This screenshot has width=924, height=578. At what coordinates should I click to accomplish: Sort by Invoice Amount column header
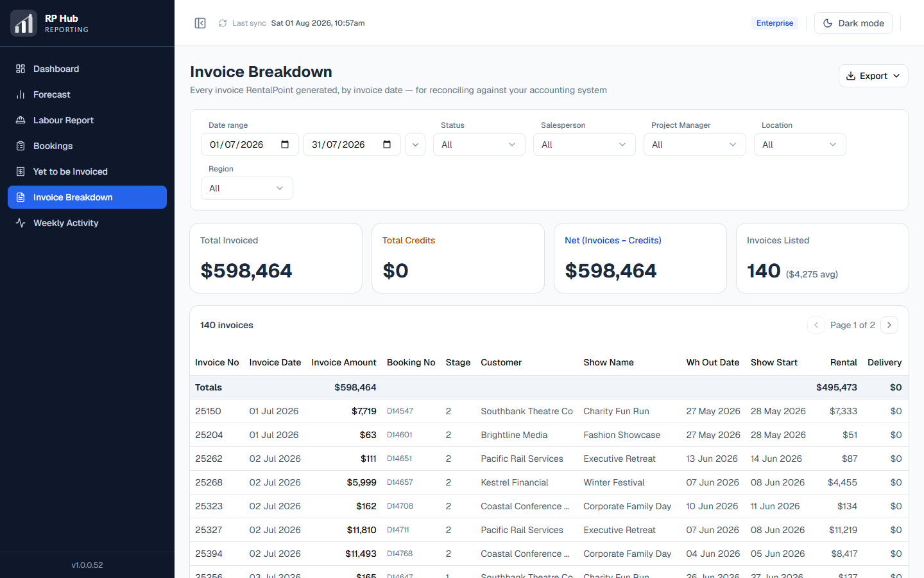[x=344, y=362]
